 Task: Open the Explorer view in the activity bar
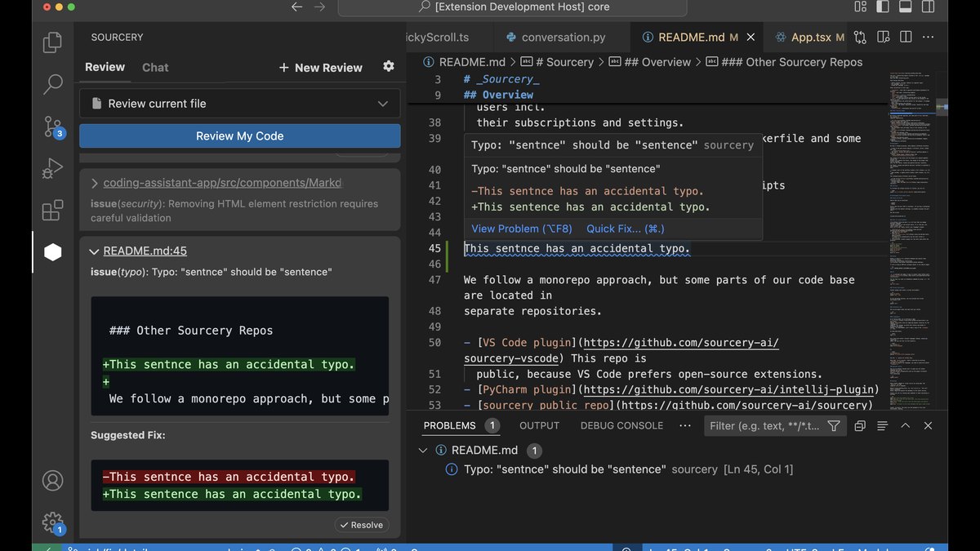pos(53,42)
